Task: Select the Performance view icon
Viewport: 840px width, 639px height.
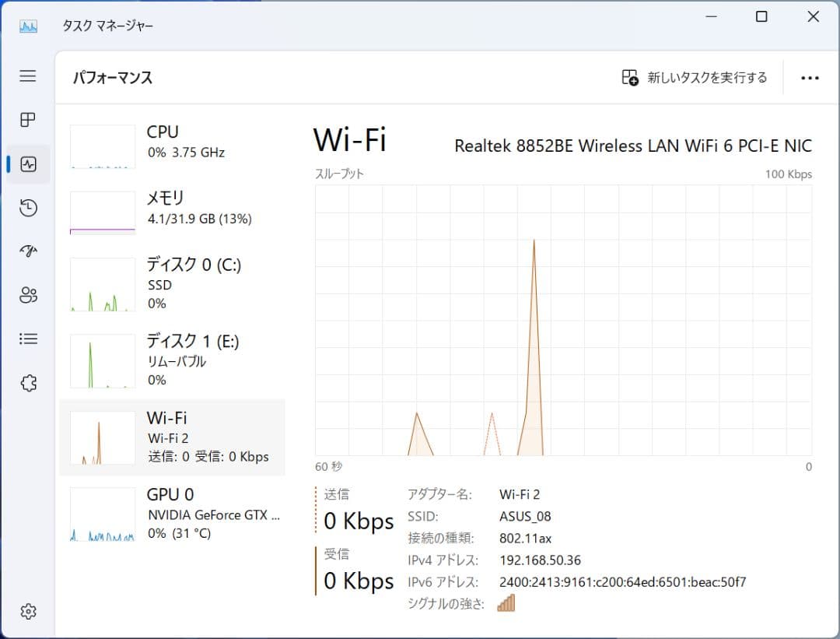Action: [x=27, y=163]
